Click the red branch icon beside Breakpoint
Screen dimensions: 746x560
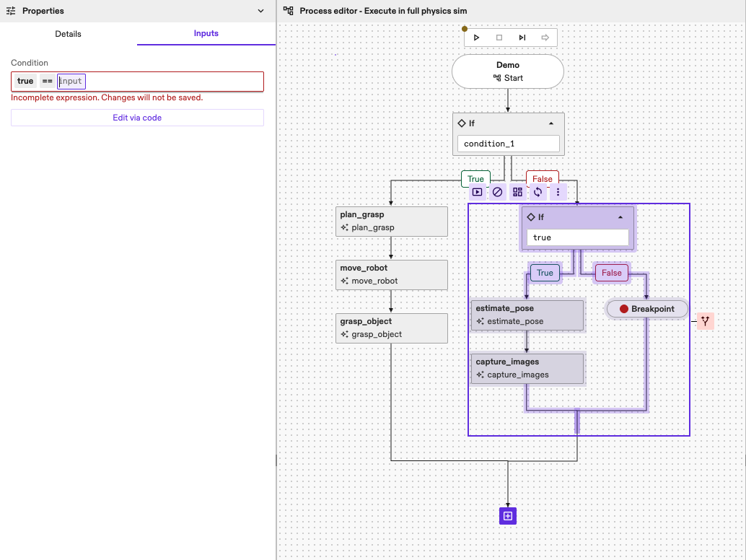coord(705,321)
